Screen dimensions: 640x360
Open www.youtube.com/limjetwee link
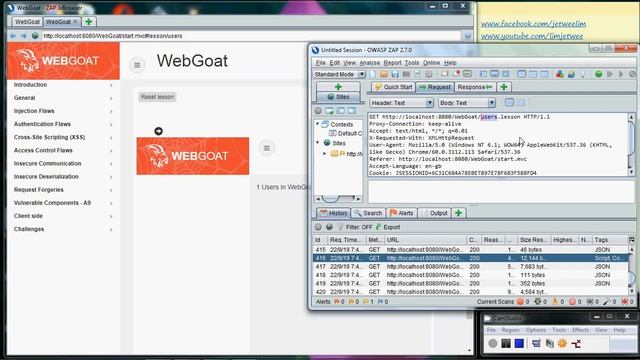click(x=532, y=36)
